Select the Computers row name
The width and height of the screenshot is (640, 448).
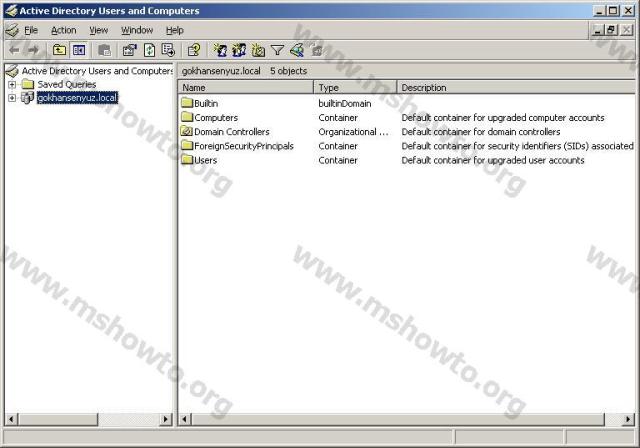[x=216, y=118]
